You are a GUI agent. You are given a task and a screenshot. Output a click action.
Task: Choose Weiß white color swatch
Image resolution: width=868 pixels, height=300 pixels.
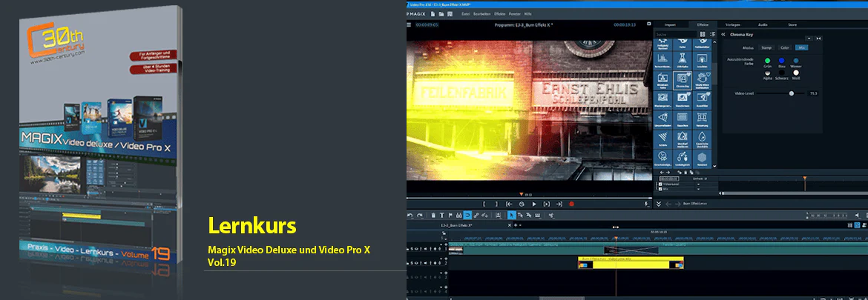click(796, 73)
